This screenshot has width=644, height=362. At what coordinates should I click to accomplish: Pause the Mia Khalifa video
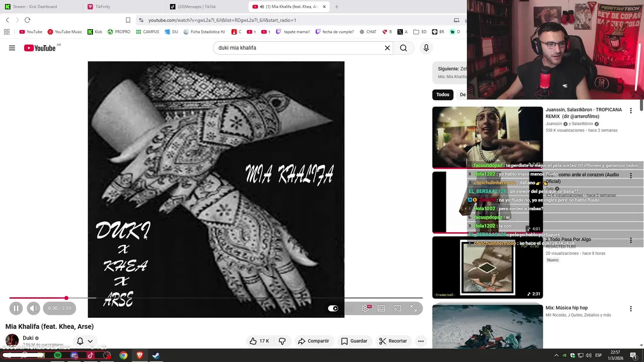[x=16, y=308]
